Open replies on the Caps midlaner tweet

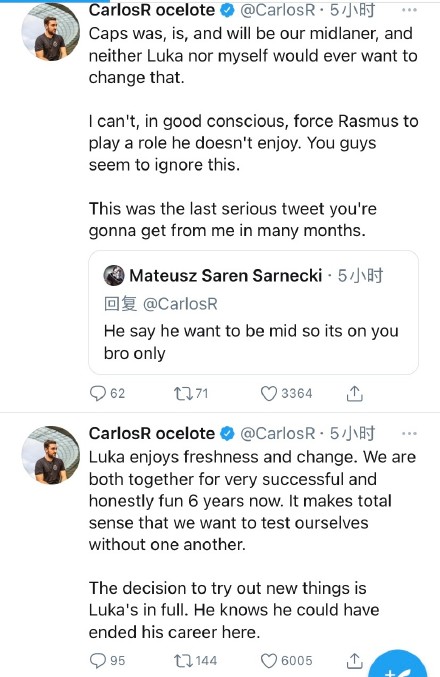pyautogui.click(x=107, y=393)
